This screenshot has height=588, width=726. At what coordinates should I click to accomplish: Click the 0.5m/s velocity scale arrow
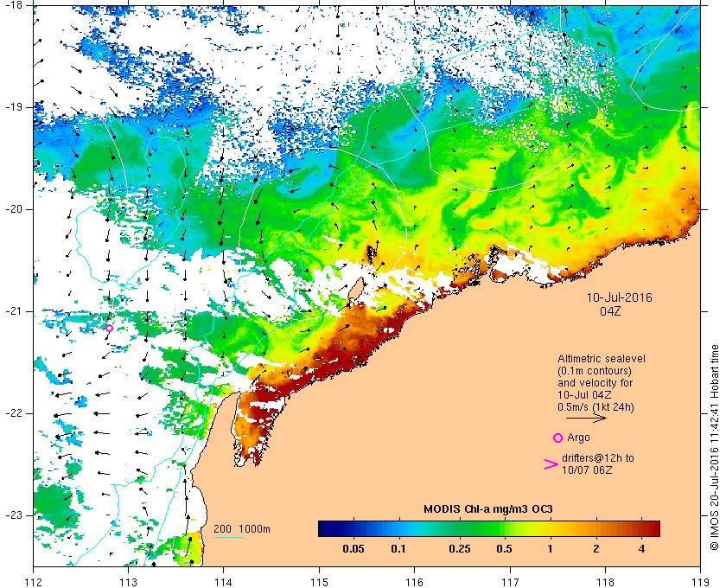coord(586,418)
